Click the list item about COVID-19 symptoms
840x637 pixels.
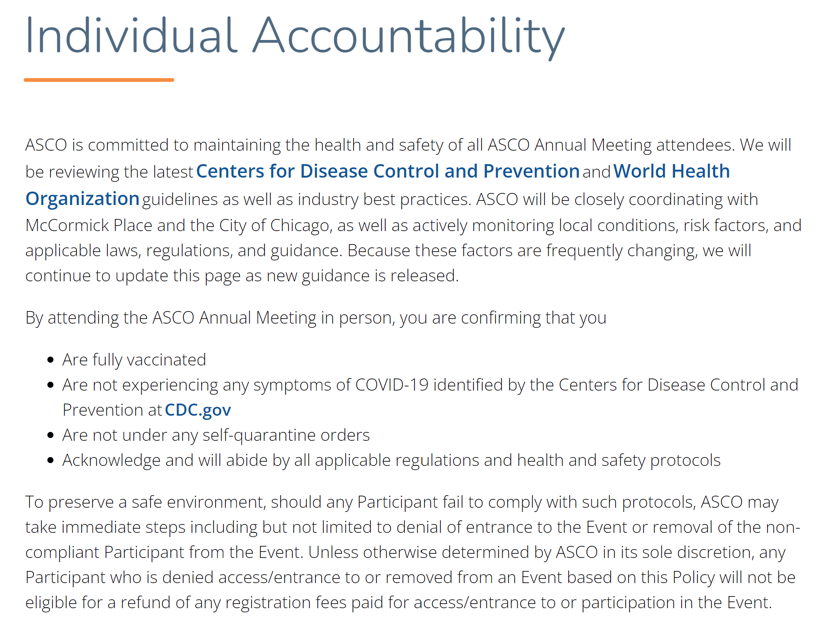click(430, 385)
